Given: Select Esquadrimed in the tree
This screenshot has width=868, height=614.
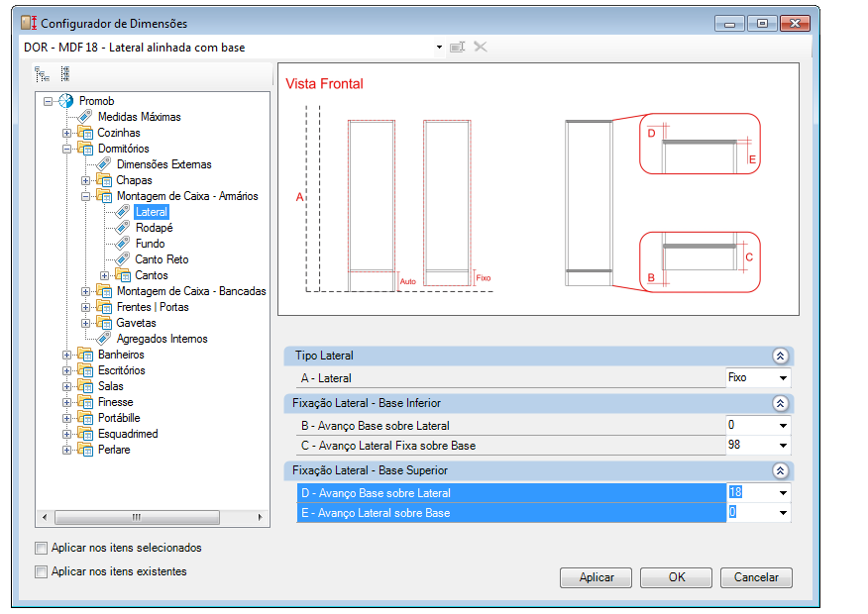Looking at the screenshot, I should (128, 434).
